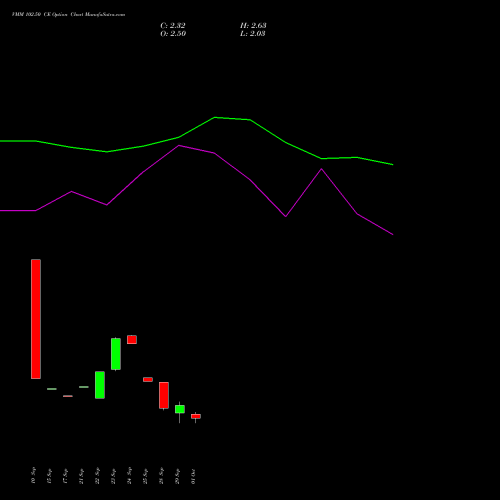
Task: Click the tall green candlestick above 23 Sep
Action: click(116, 354)
